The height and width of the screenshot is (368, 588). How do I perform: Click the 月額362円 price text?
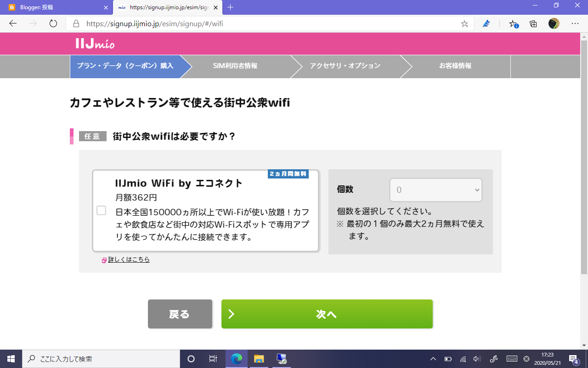[136, 197]
